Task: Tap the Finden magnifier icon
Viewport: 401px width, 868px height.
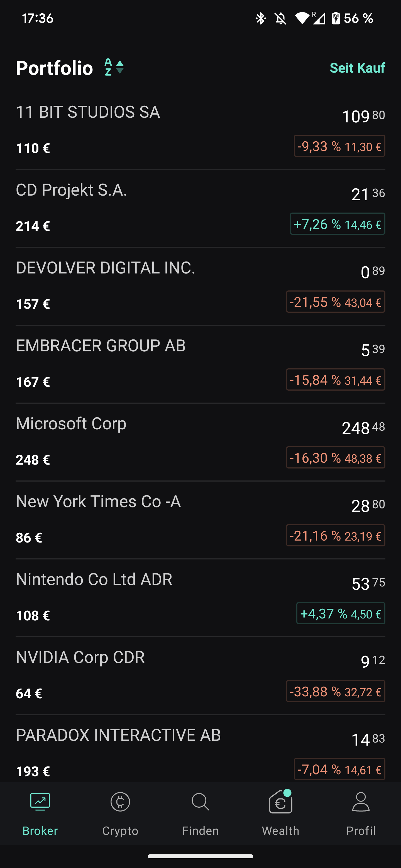Action: [x=200, y=802]
